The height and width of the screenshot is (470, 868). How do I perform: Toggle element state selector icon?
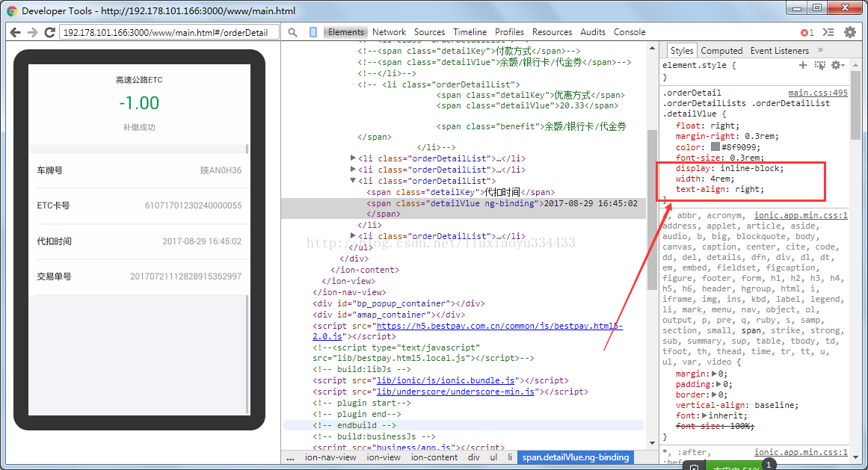(820, 65)
